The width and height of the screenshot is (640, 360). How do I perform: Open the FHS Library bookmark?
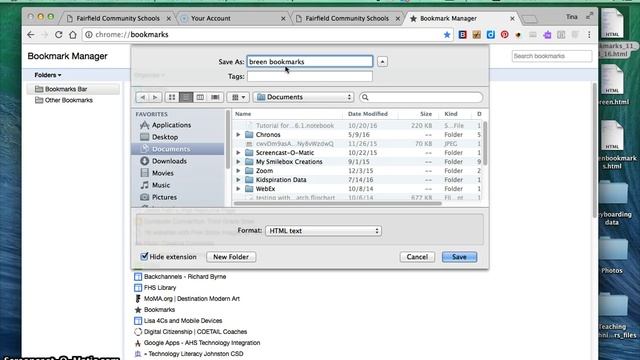160,288
